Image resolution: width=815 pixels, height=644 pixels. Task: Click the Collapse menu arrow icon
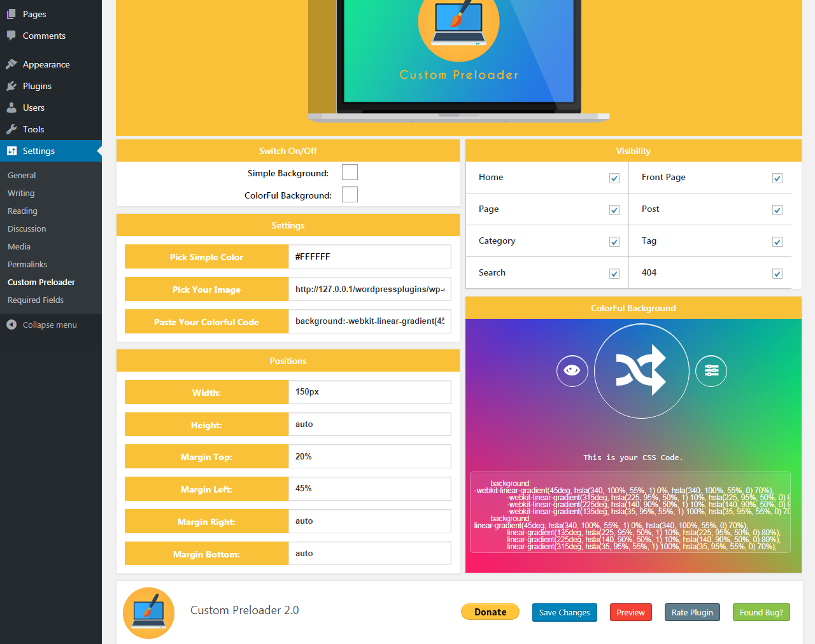coord(11,325)
